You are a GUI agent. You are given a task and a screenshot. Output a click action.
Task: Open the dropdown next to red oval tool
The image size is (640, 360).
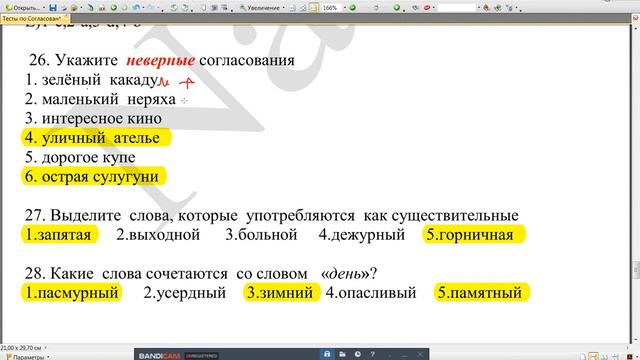point(433,8)
